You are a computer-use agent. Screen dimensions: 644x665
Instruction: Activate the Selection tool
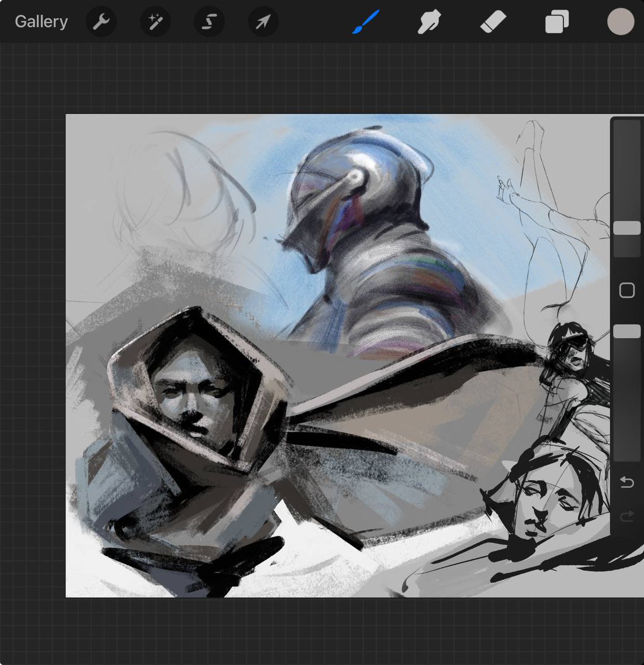[209, 22]
